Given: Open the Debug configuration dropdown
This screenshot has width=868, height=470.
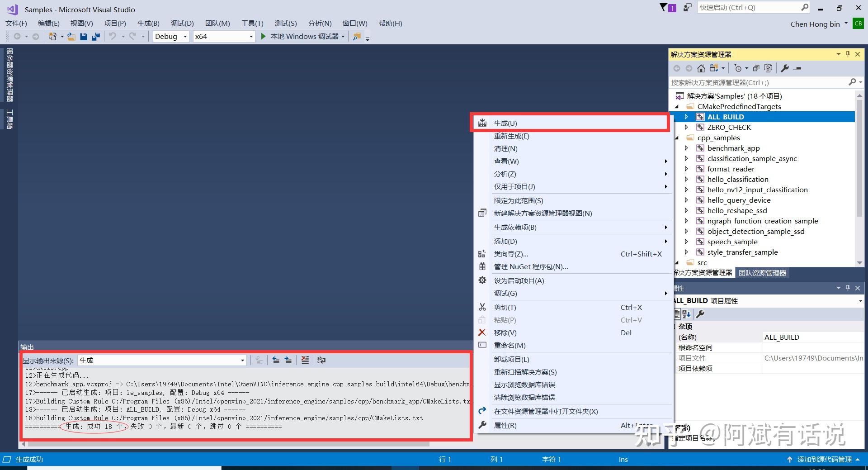Looking at the screenshot, I should click(x=171, y=37).
